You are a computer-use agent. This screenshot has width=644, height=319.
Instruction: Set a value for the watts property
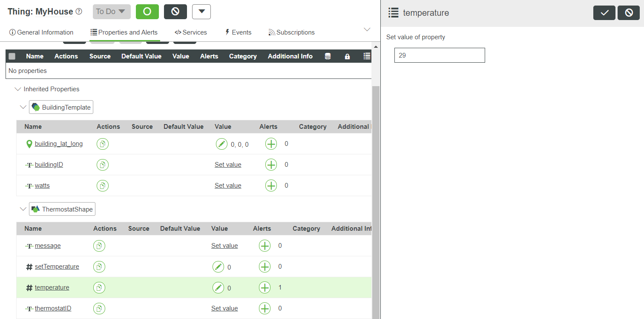pos(228,185)
